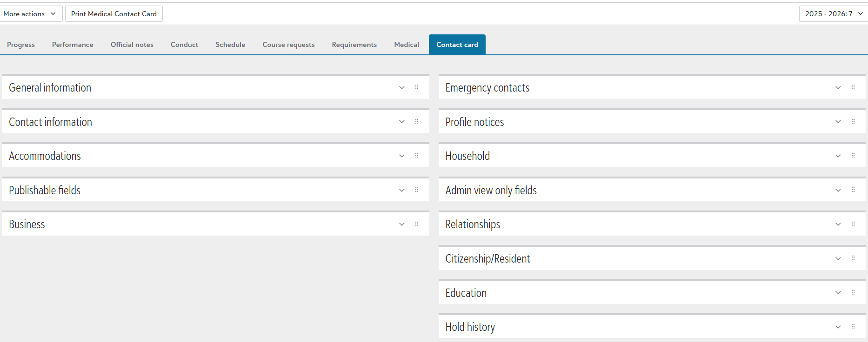The width and height of the screenshot is (868, 342).
Task: Click drag handle icon on General information
Action: 417,87
